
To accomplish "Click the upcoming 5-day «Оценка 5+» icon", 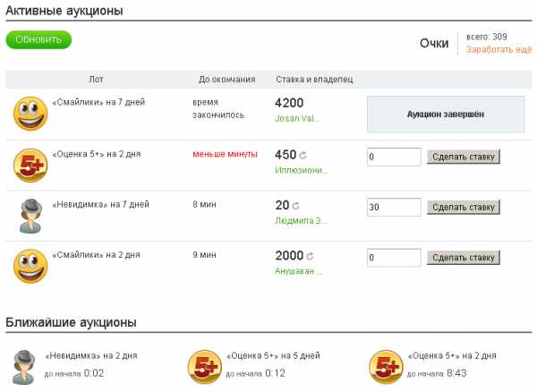I will pos(205,365).
